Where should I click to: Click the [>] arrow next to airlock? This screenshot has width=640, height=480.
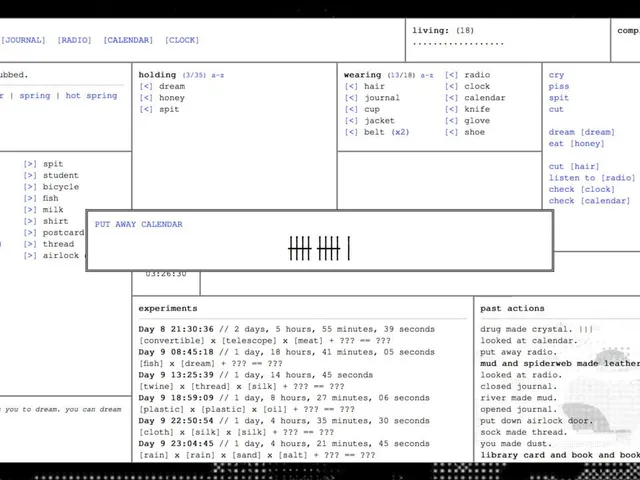point(30,256)
